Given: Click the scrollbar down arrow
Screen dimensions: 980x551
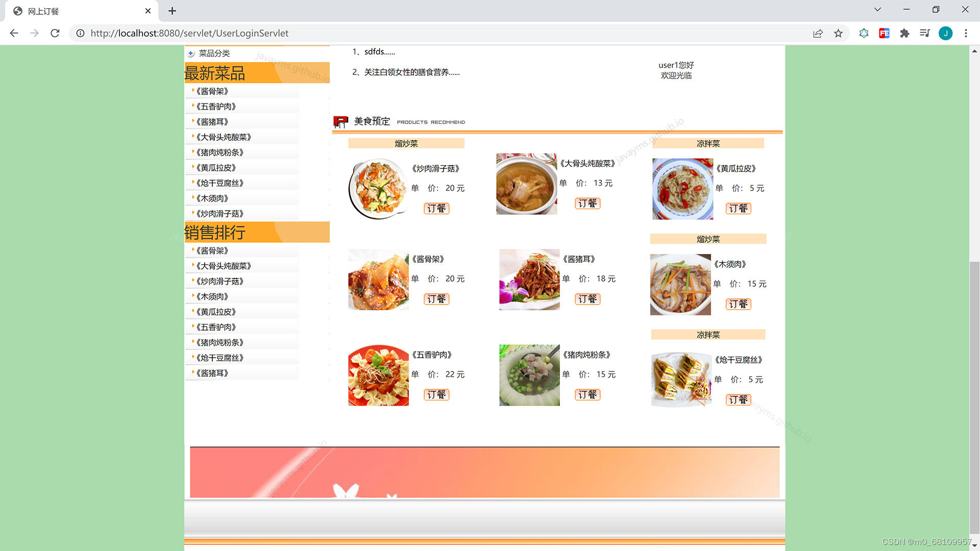Looking at the screenshot, I should click(974, 545).
